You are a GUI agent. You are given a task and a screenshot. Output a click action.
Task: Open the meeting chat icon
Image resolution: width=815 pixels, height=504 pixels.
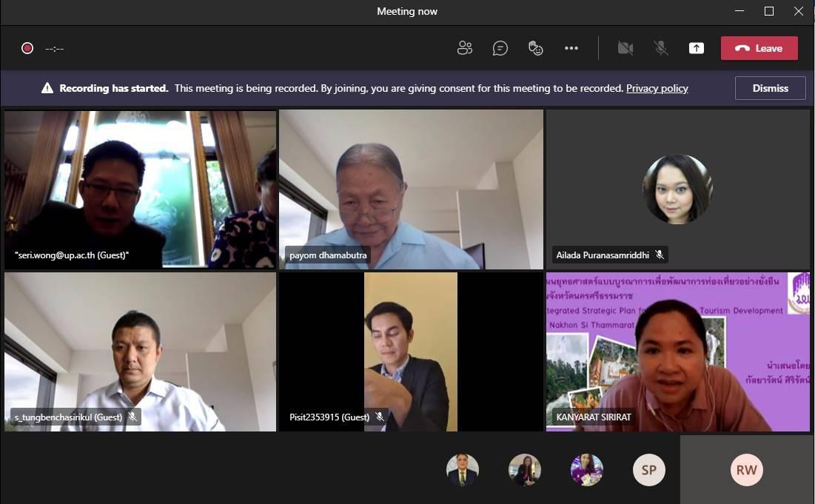[500, 48]
